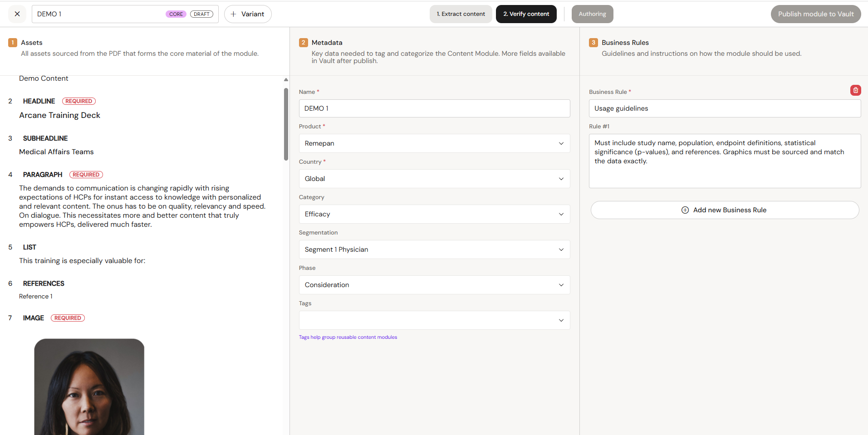This screenshot has height=435, width=868.
Task: Delete the business rule with trash icon
Action: (x=855, y=90)
